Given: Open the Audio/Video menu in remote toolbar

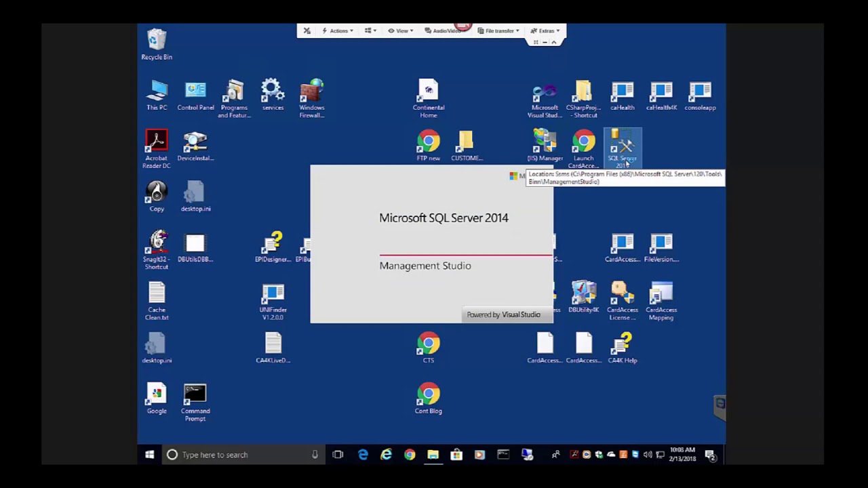Looking at the screenshot, I should pos(445,30).
